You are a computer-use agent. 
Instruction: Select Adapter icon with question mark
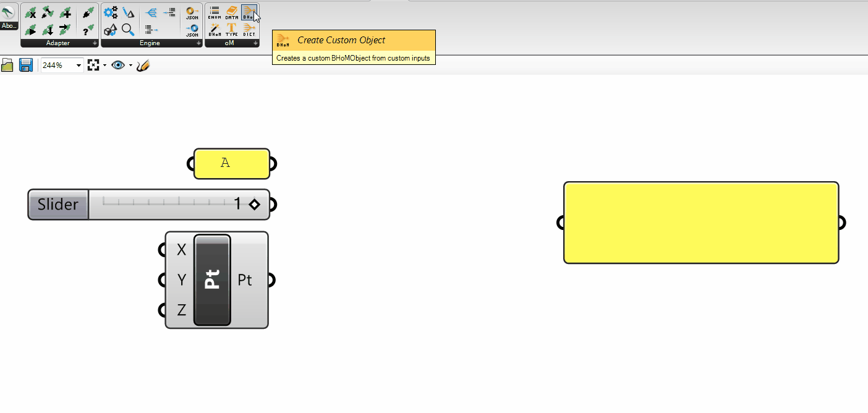pyautogui.click(x=88, y=30)
